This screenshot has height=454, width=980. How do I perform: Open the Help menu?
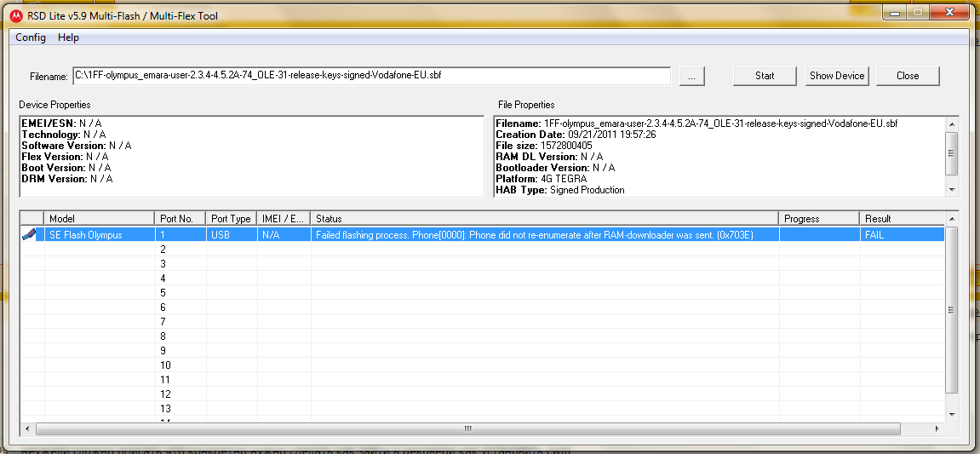coord(68,37)
